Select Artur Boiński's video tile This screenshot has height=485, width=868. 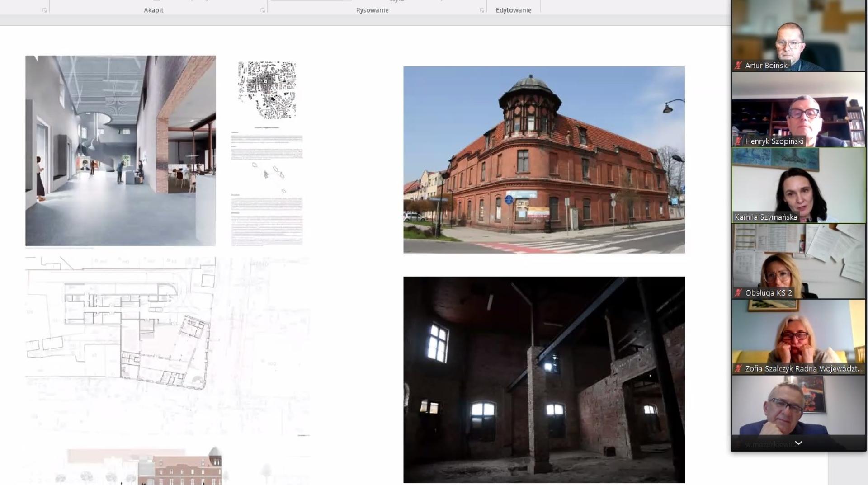tap(798, 35)
